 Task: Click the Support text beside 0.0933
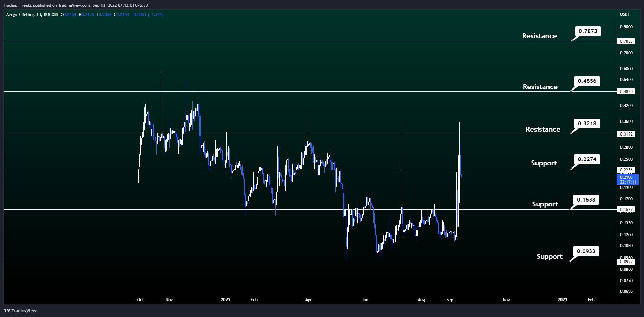click(549, 257)
